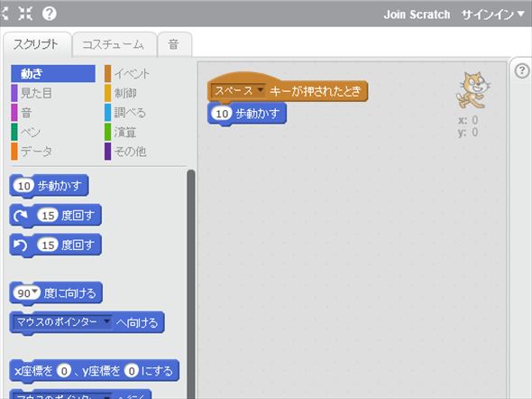The width and height of the screenshot is (532, 399).
Task: Click the block palette vertical scrollbar
Action: pyautogui.click(x=191, y=284)
